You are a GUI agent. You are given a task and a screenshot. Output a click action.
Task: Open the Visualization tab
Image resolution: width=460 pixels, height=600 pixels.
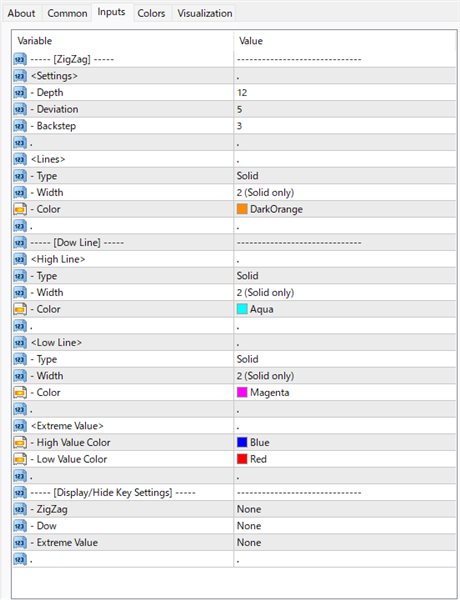tap(204, 13)
